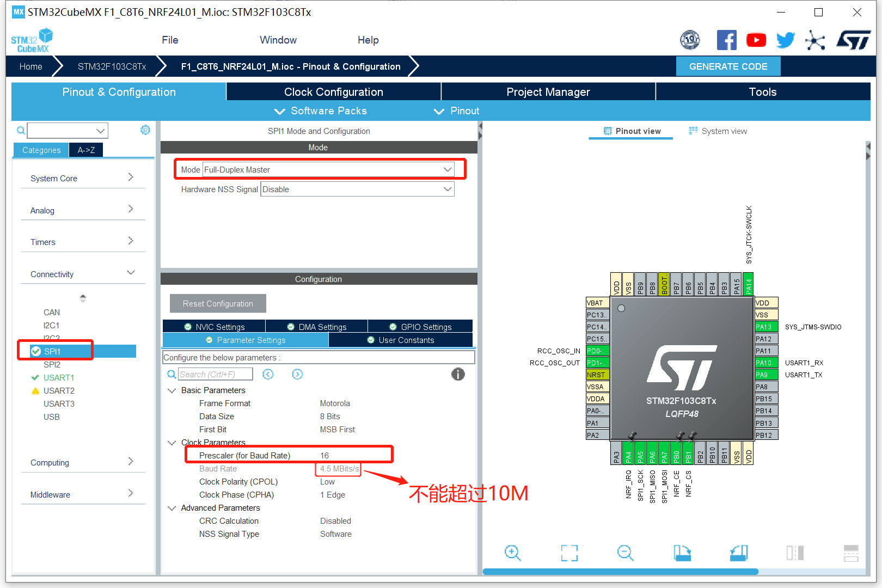Open the YouTube channel icon
The width and height of the screenshot is (882, 588).
[756, 40]
